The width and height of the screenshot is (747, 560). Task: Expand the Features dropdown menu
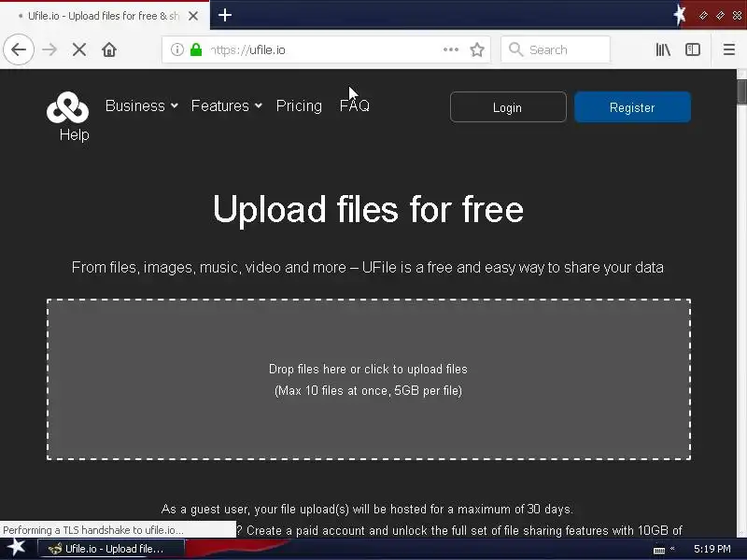(226, 105)
